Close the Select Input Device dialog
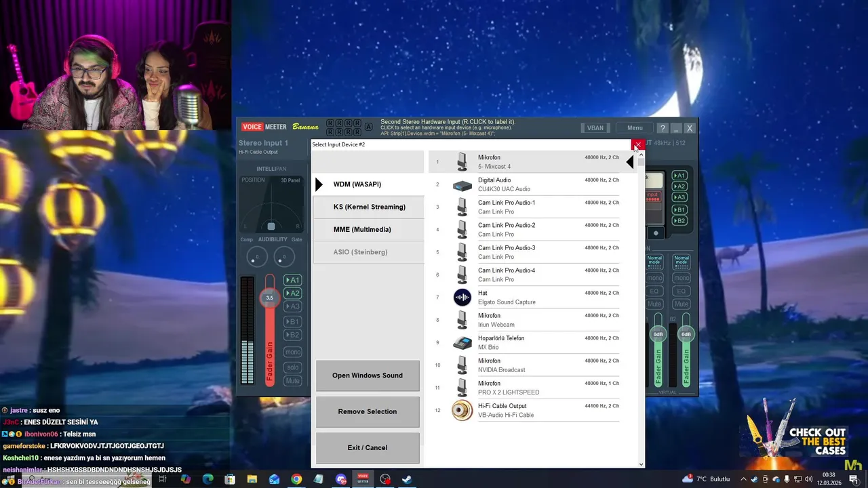The image size is (868, 488). (x=637, y=144)
